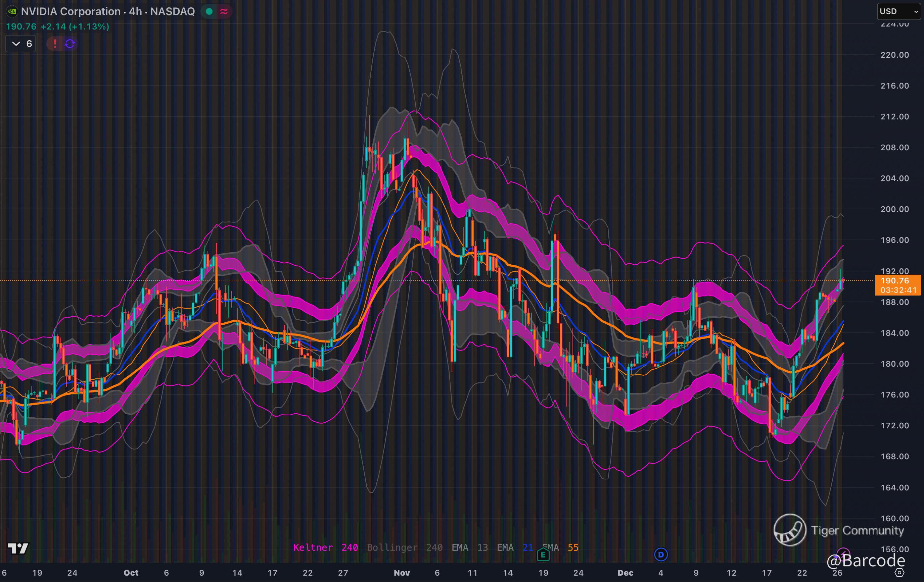Click the green earnings E marker

click(x=543, y=554)
